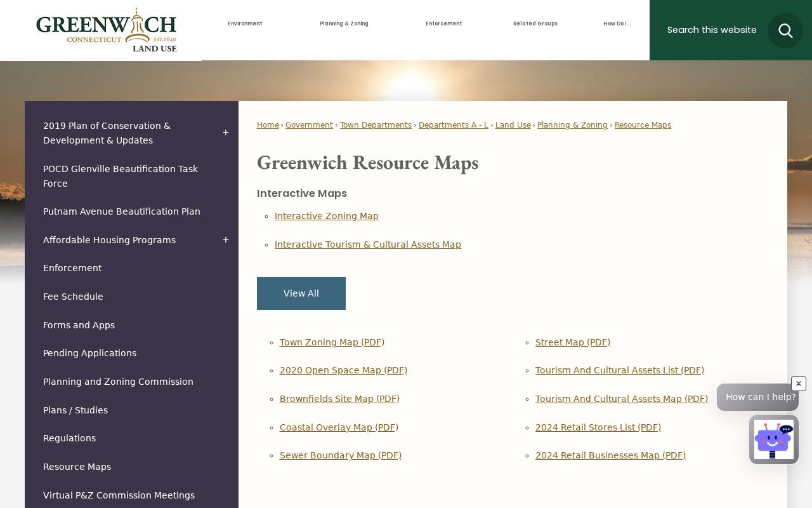Open Town Zoning Map PDF
Viewport: 812px width, 508px height.
point(332,342)
